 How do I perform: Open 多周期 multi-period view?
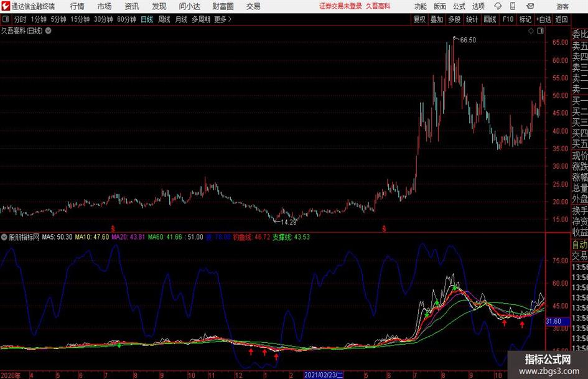tap(201, 19)
